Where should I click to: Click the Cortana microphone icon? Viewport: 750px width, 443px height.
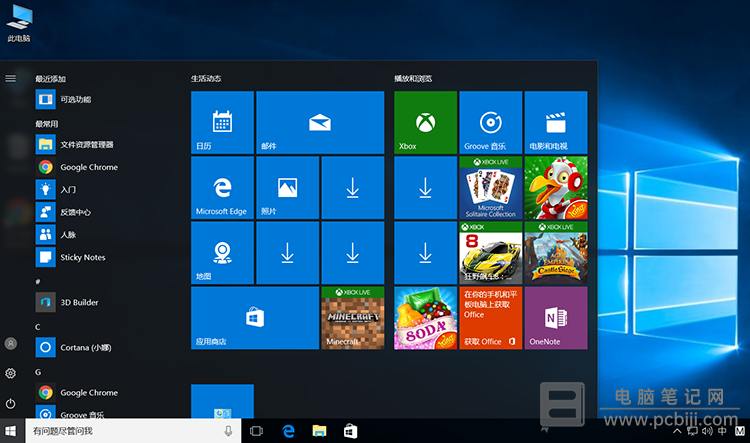pyautogui.click(x=228, y=431)
